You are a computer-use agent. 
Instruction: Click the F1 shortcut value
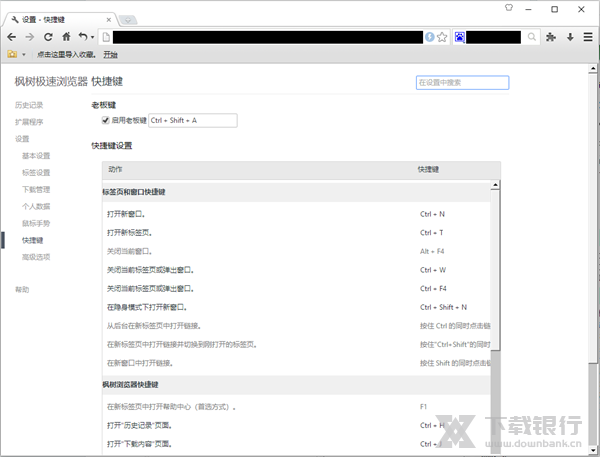click(x=423, y=406)
